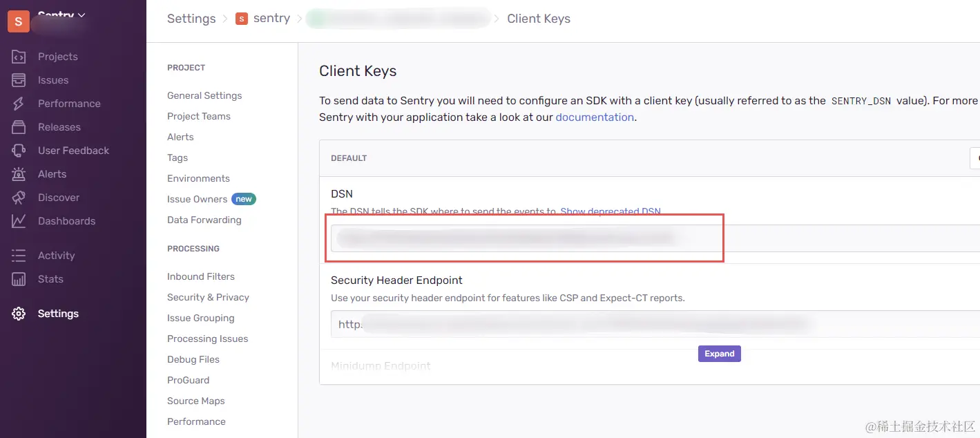The width and height of the screenshot is (980, 438).
Task: Open Source Maps settings
Action: [196, 401]
